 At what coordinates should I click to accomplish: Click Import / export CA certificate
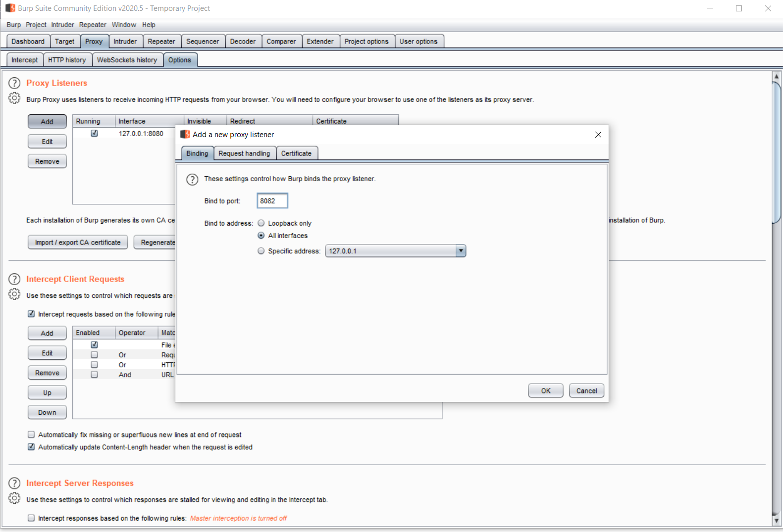point(78,242)
